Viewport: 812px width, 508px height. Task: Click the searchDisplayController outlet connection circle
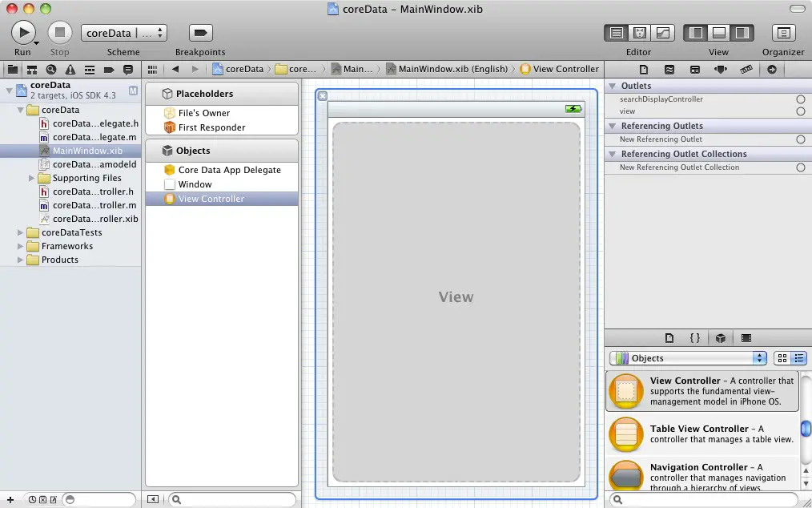(x=800, y=99)
